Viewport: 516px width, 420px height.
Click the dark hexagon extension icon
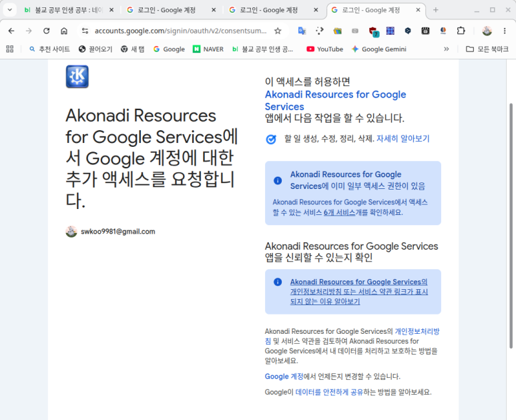408,31
